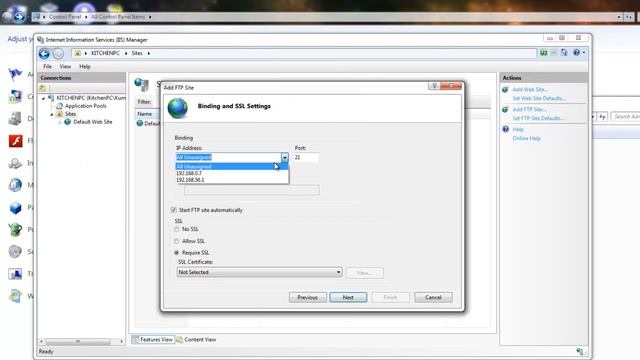Click the Help link in Actions pane
Viewport: 640px width, 360px height.
[518, 129]
